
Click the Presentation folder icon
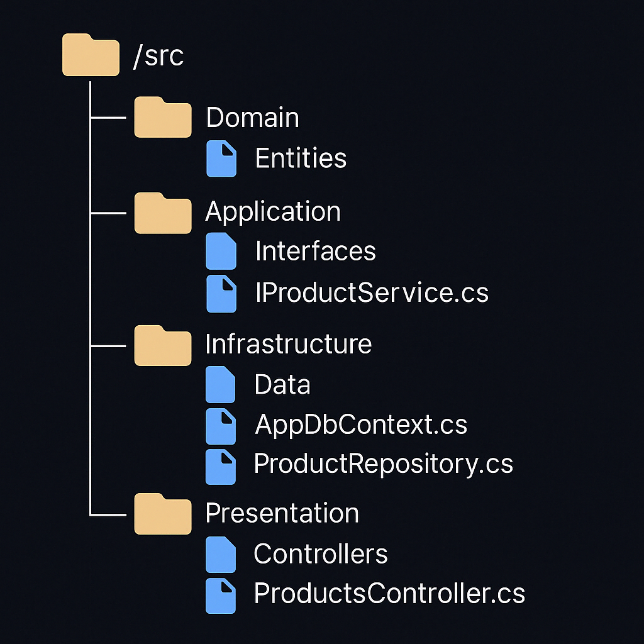163,514
